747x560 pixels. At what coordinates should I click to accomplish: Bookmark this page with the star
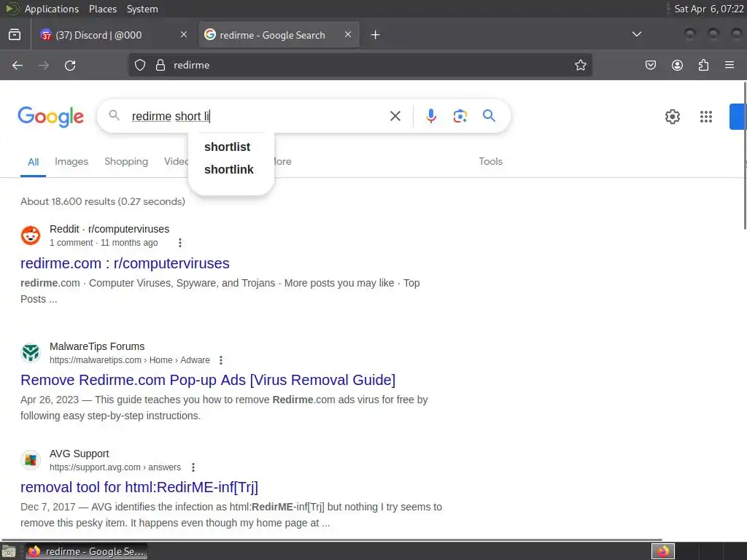(580, 65)
